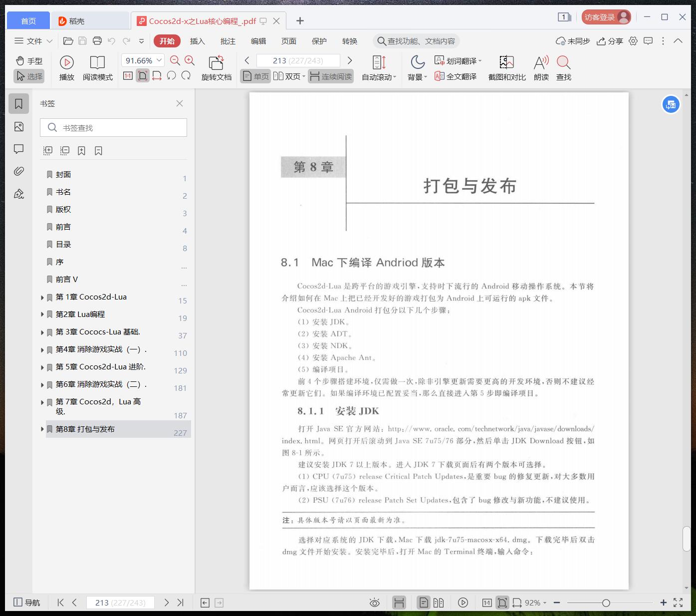Activate the select tool (选择)
Viewport: 696px width, 616px height.
click(29, 76)
